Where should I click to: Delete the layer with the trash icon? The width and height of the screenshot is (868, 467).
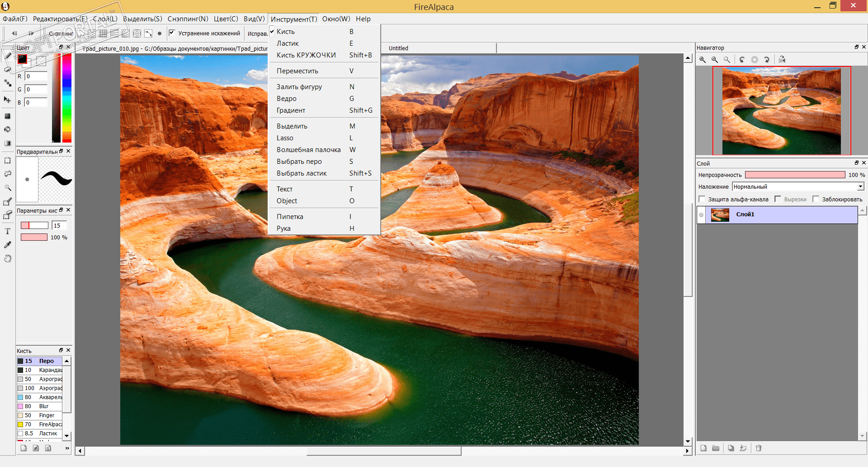click(x=759, y=448)
